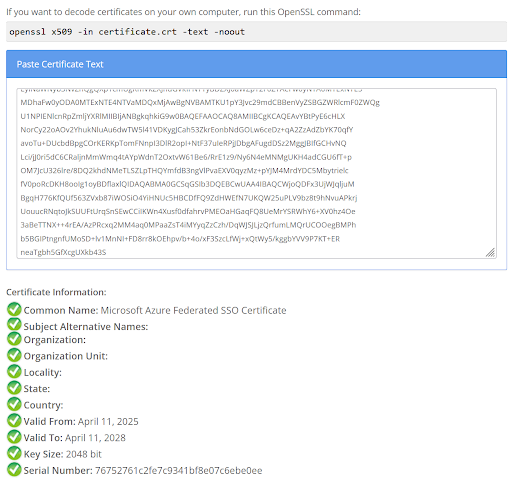
Task: Click the last certificate line neaTgbh5GfXcgUXkb43S
Action: 63,252
